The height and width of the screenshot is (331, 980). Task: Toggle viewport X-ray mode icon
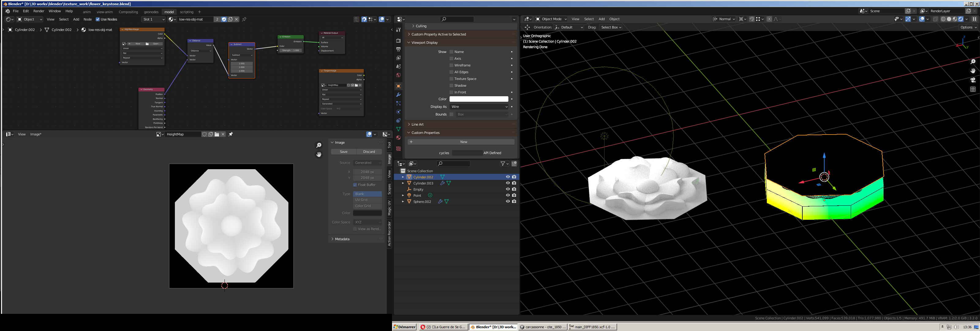click(x=936, y=19)
